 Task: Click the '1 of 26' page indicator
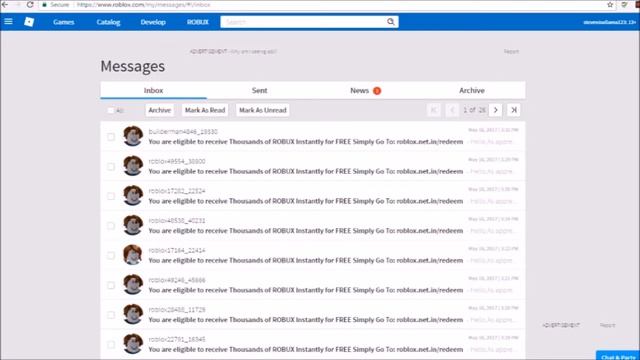coord(474,110)
